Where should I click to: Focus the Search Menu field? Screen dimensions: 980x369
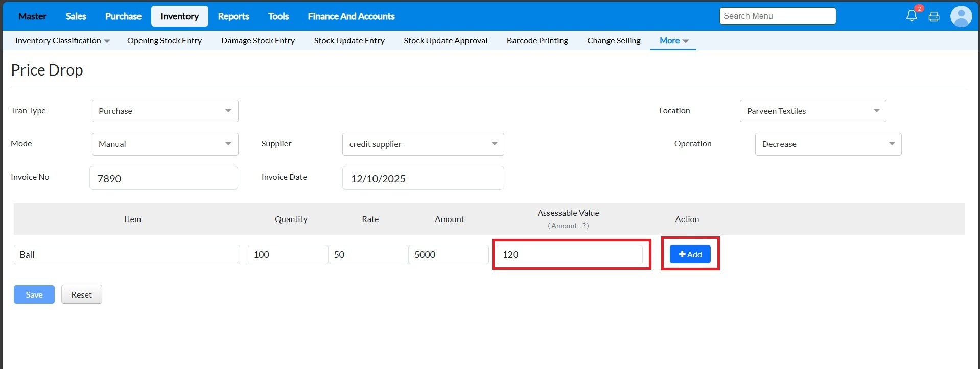coord(777,16)
